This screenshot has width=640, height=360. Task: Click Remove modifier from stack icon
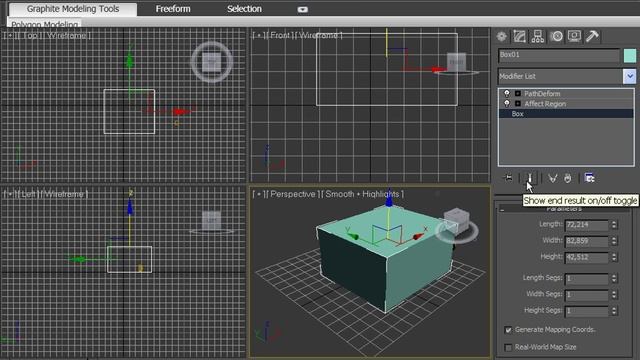coord(568,178)
